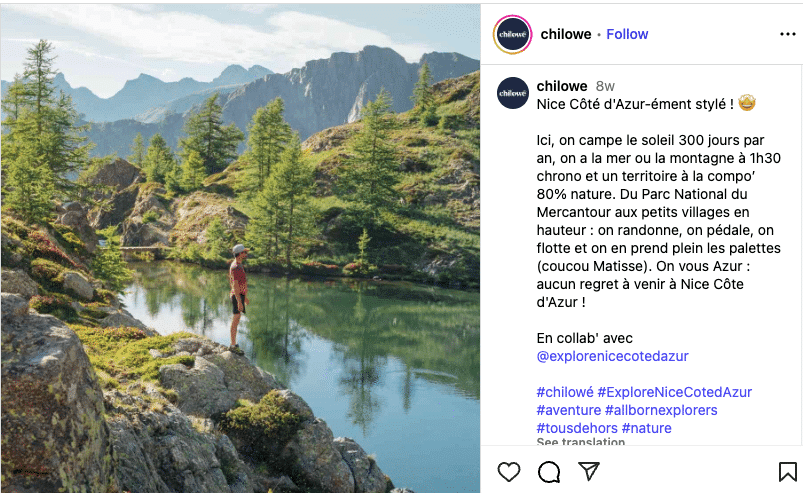Open the 8w post timestamp
This screenshot has width=803, height=493.
pyautogui.click(x=605, y=86)
